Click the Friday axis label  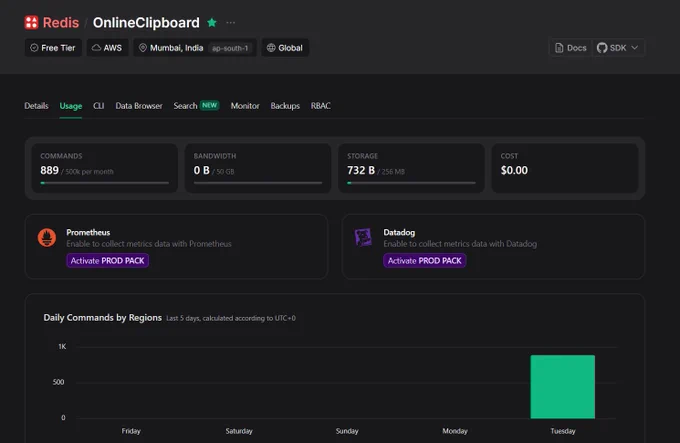point(131,431)
